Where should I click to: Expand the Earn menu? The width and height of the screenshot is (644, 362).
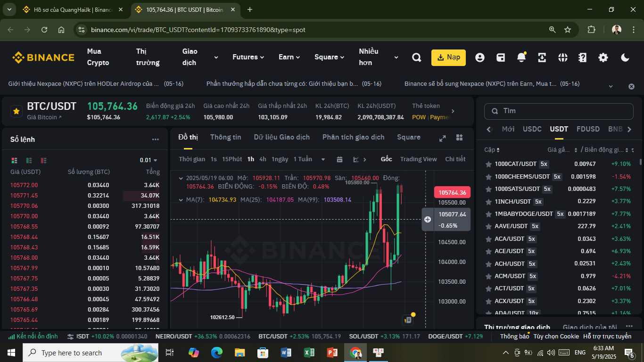click(x=289, y=57)
